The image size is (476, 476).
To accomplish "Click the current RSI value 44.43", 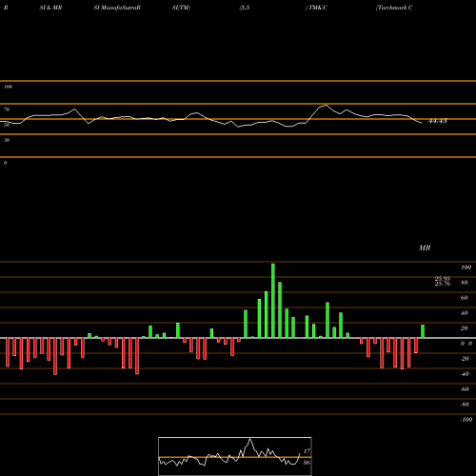I will (x=438, y=121).
